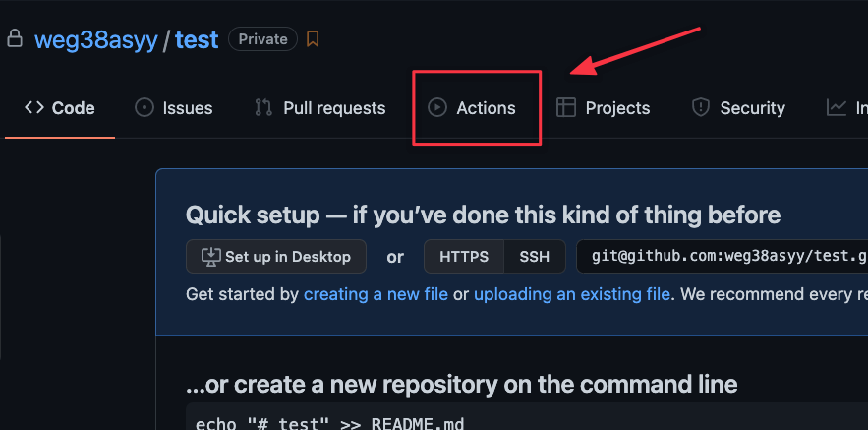Open the test repository name link
The width and height of the screenshot is (868, 430).
[197, 40]
